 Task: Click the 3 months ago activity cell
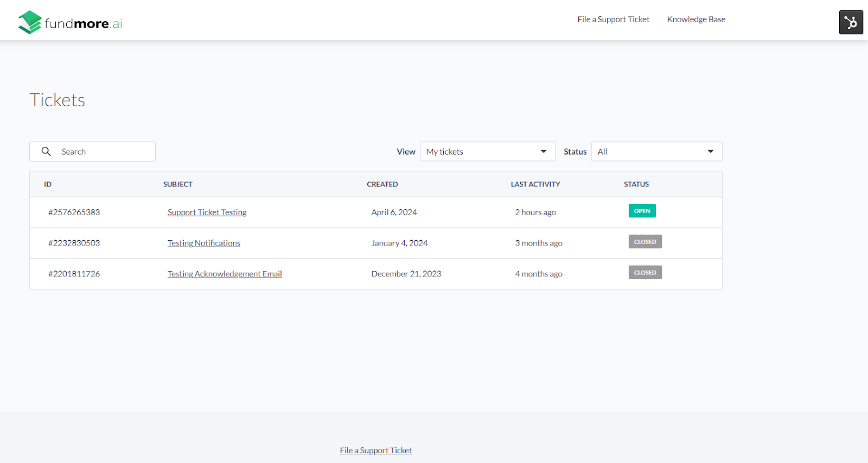(539, 243)
